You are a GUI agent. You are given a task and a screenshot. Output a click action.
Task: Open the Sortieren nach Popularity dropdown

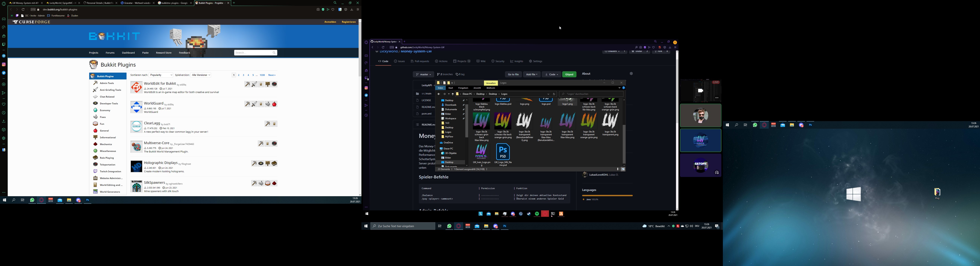[161, 75]
